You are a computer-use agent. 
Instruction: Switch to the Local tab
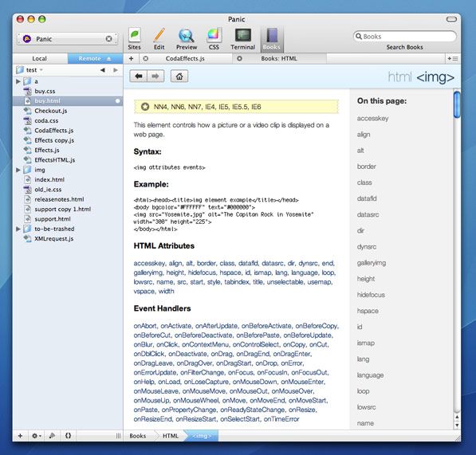[40, 58]
